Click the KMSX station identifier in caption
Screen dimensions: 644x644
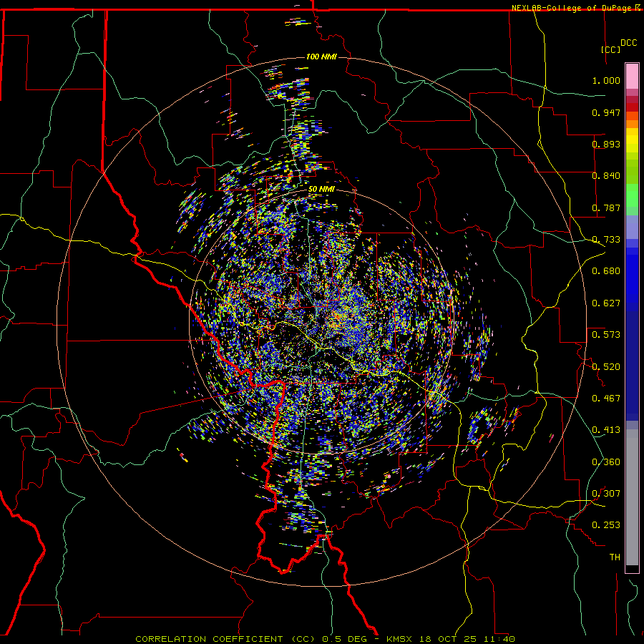pyautogui.click(x=399, y=639)
